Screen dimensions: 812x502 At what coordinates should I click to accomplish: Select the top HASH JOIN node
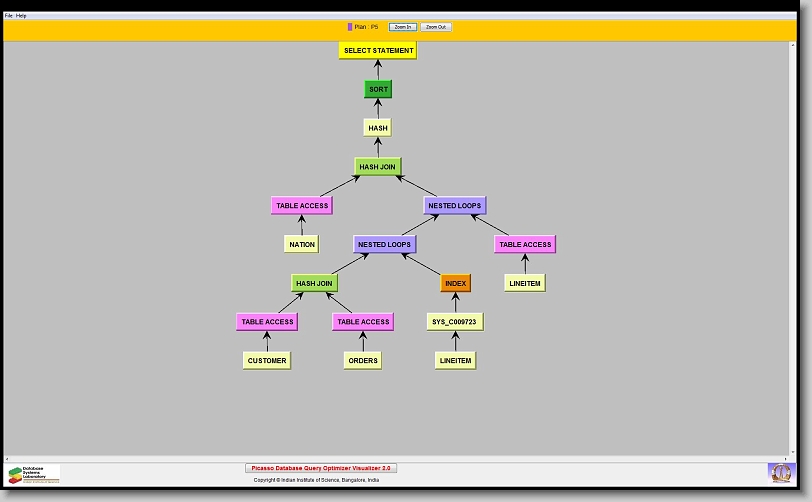378,167
